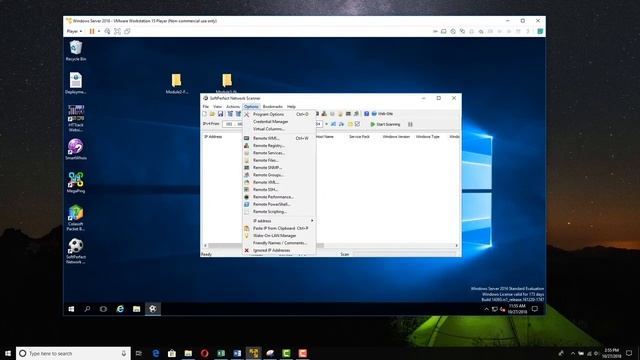640x360 pixels.
Task: Click the Windows Version column header
Action: tap(396, 137)
